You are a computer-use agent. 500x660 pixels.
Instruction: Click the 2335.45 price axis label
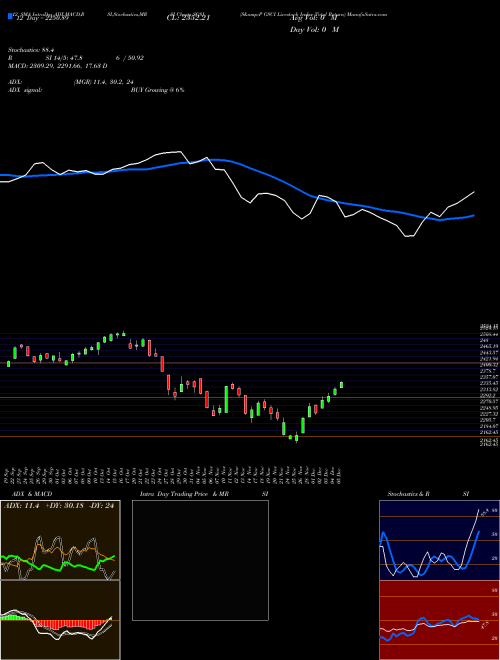click(x=489, y=383)
